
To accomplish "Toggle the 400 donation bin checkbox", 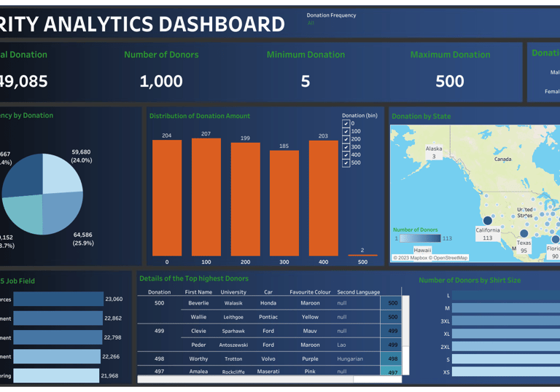I will tap(346, 155).
